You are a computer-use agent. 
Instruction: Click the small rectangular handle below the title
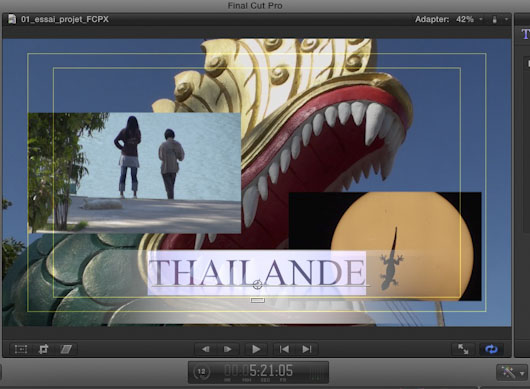pos(258,300)
